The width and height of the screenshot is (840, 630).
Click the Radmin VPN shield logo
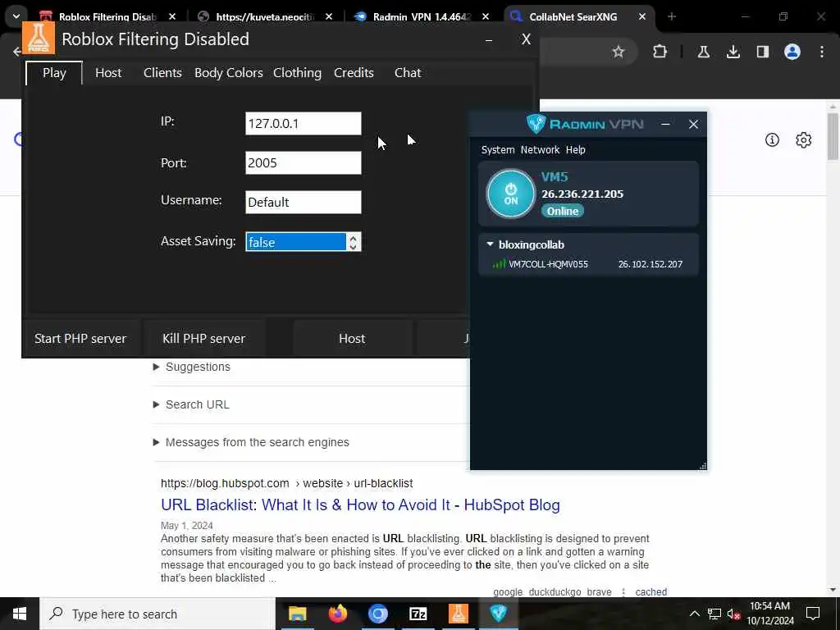pos(536,124)
